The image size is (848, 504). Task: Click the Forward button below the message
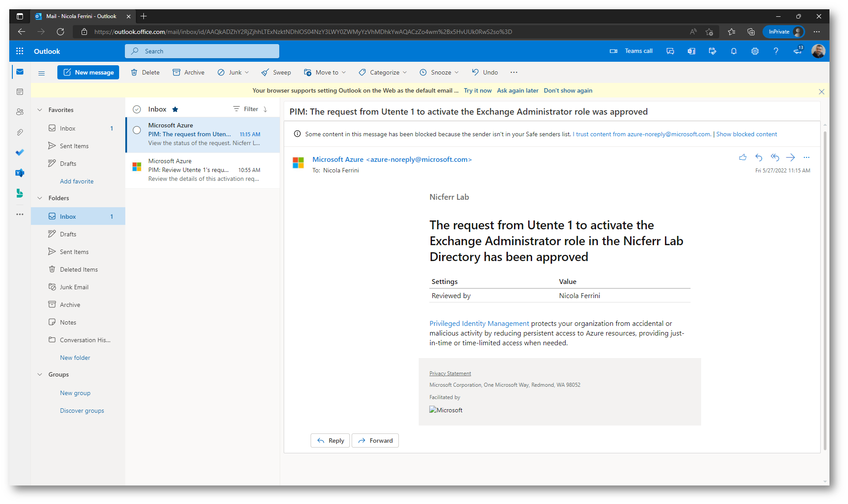tap(375, 441)
